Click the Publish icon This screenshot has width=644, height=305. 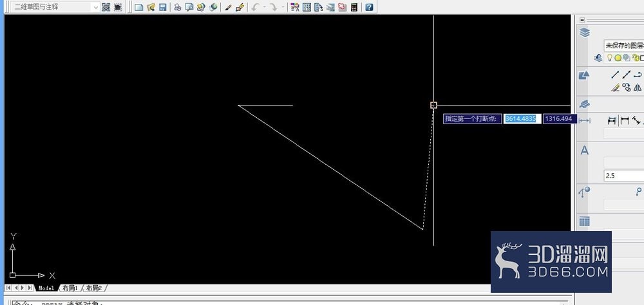click(201, 7)
